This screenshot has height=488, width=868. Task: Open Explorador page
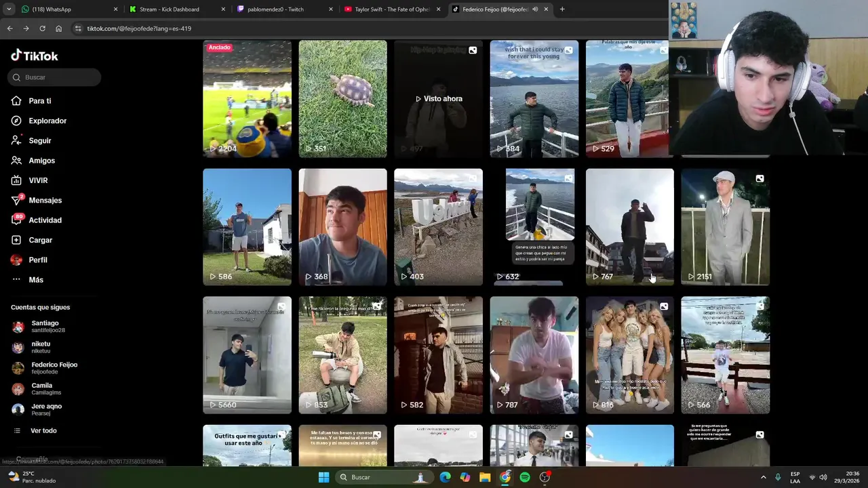coord(47,121)
